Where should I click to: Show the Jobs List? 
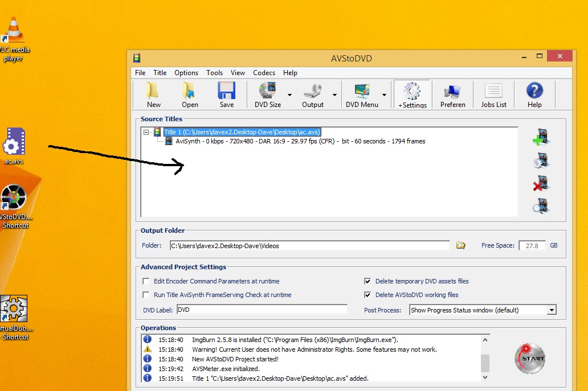(493, 94)
